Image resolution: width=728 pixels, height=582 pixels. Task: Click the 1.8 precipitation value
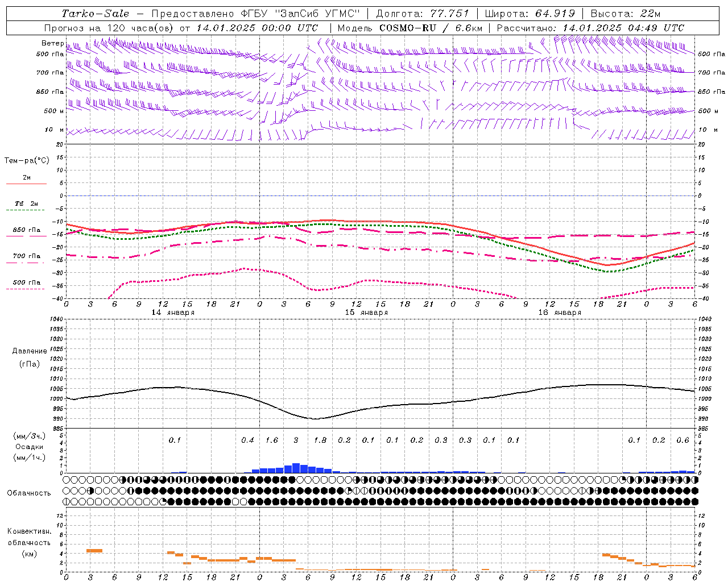point(320,440)
